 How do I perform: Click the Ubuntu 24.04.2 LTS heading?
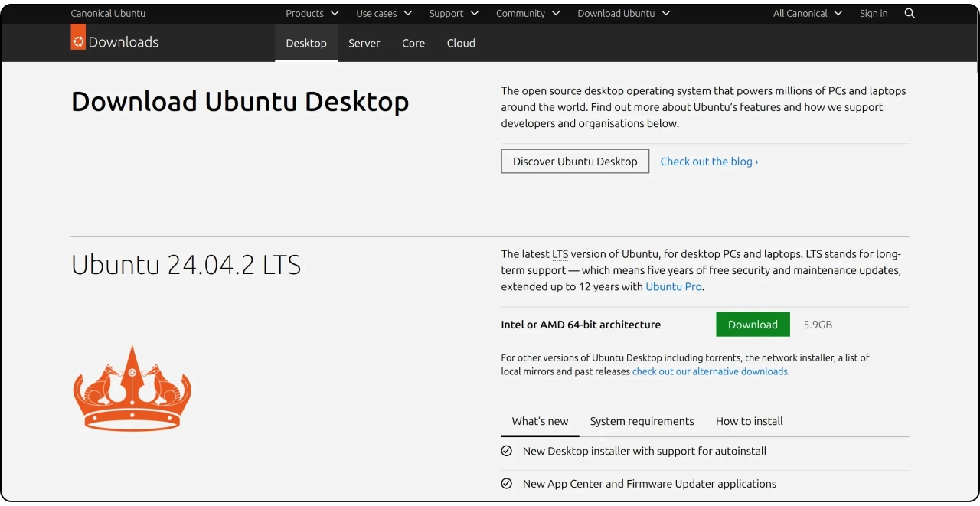pos(186,265)
